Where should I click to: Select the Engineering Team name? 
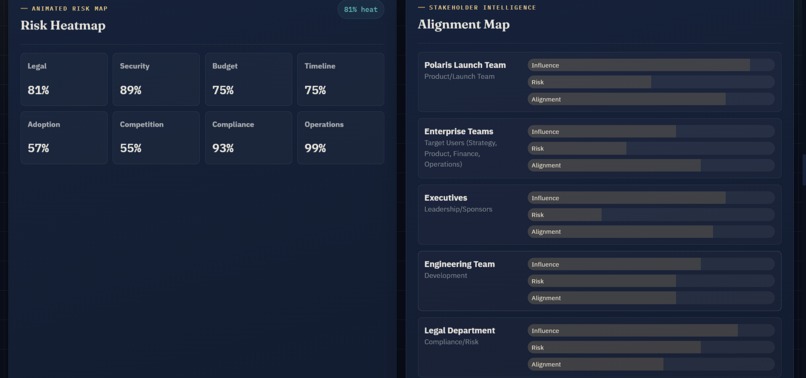460,264
